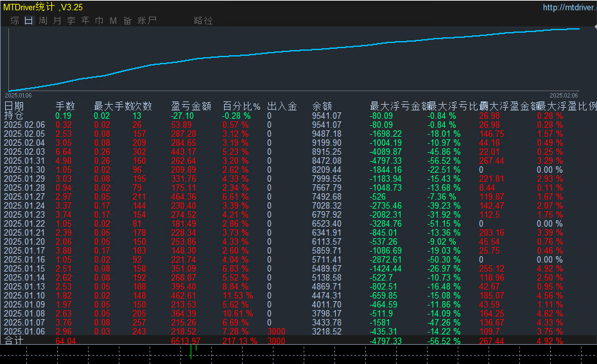Image resolution: width=597 pixels, height=364 pixels.
Task: Click the 币 (currency) tab
Action: [x=99, y=21]
